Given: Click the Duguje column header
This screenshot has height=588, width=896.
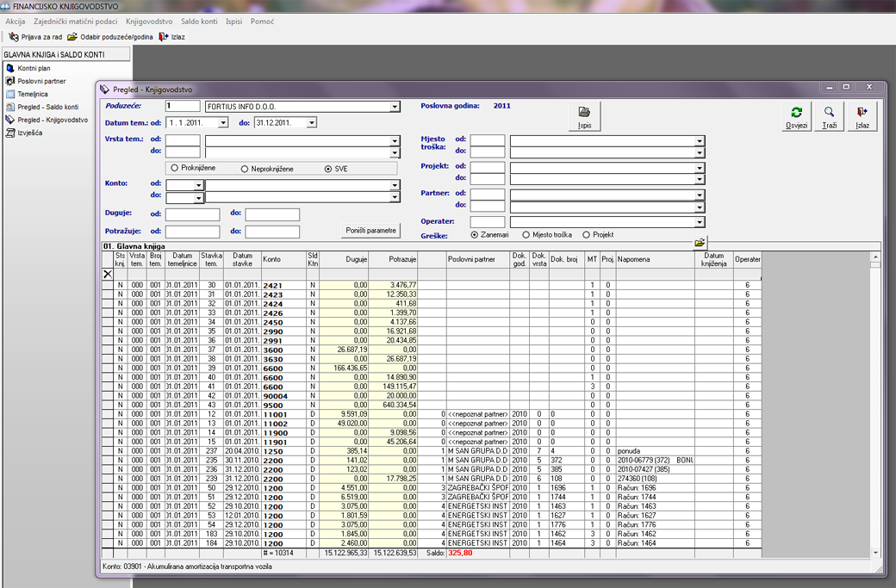Looking at the screenshot, I should [x=344, y=259].
